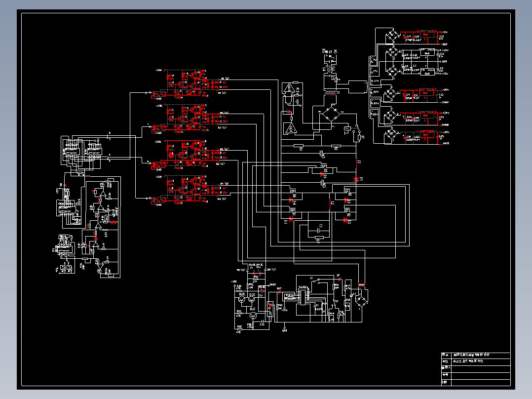
Task: Click the bridge rectifier beside the SG3524 circuit
Action: (x=361, y=301)
